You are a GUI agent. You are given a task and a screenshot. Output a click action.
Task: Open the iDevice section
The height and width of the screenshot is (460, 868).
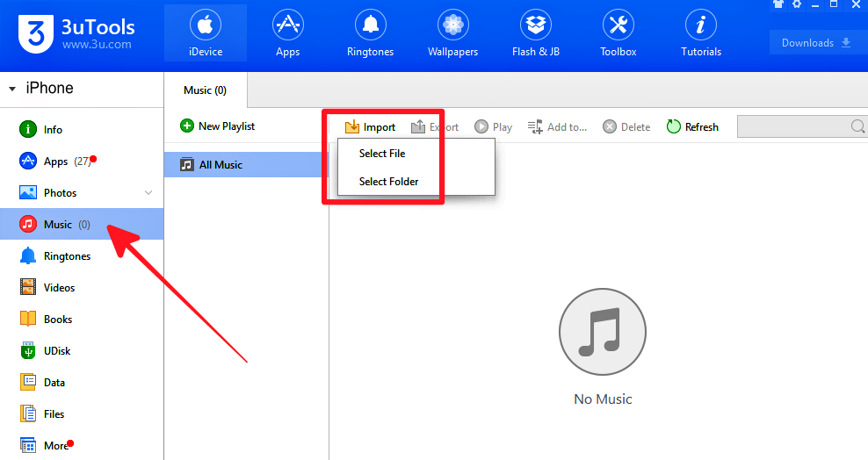206,33
